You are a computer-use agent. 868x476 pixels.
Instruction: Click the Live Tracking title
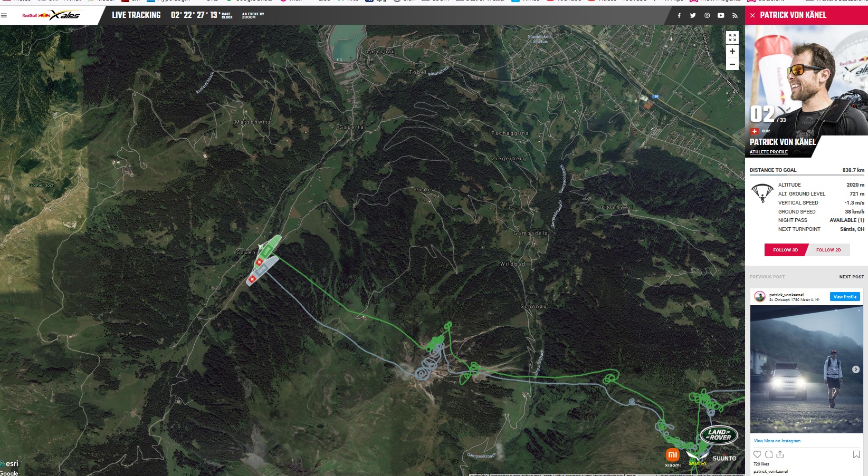coord(136,15)
